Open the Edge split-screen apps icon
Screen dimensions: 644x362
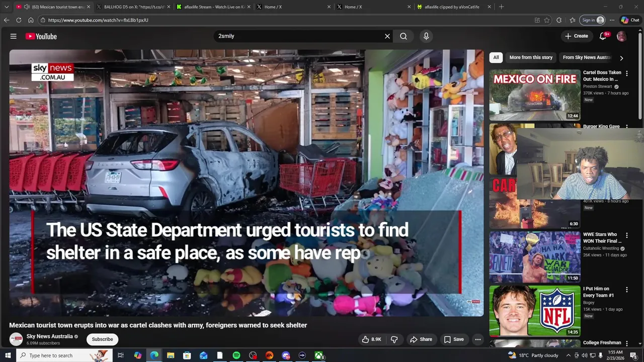click(x=537, y=20)
